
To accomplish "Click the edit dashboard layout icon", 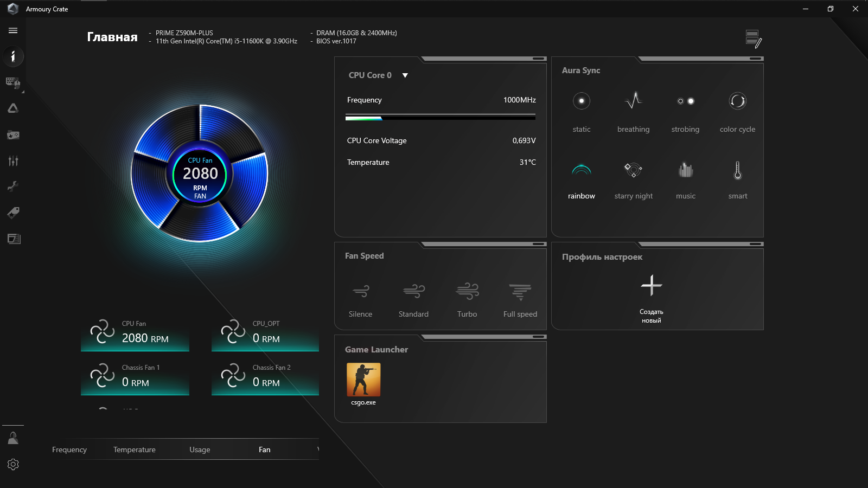I will pos(754,39).
